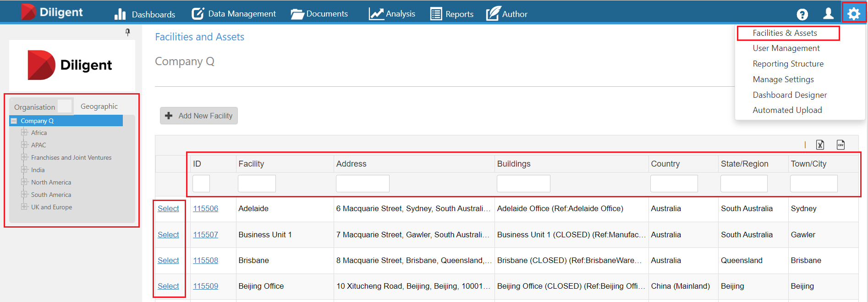Viewport: 868px width, 302px height.
Task: Click the user profile icon
Action: coord(828,14)
